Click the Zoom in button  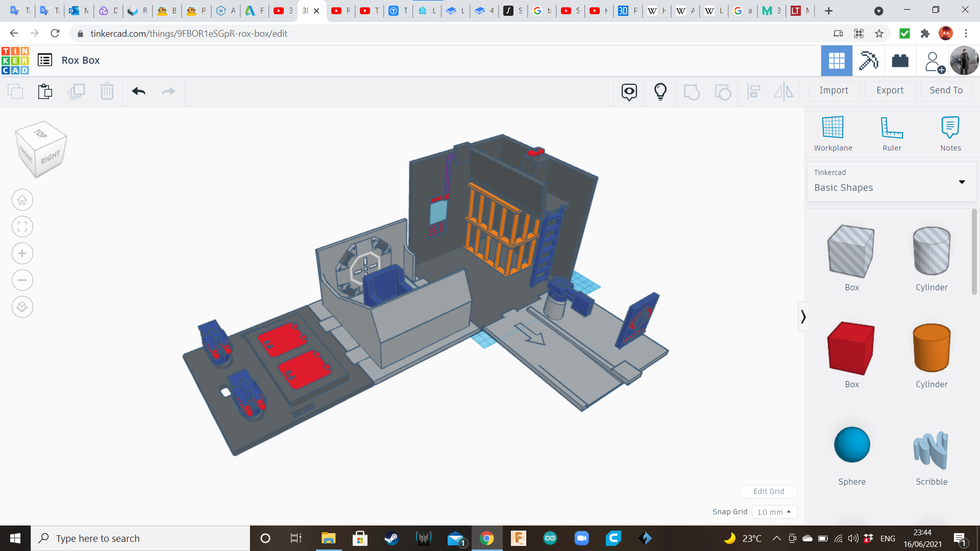pyautogui.click(x=22, y=254)
